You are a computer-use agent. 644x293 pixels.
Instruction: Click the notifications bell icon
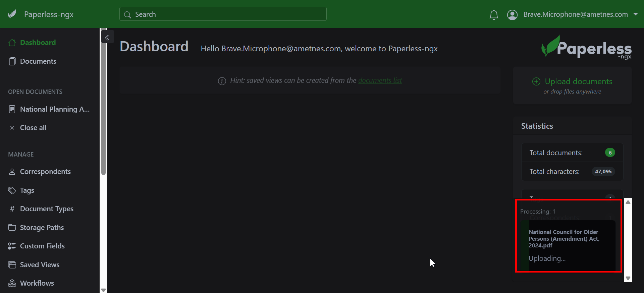tap(493, 15)
